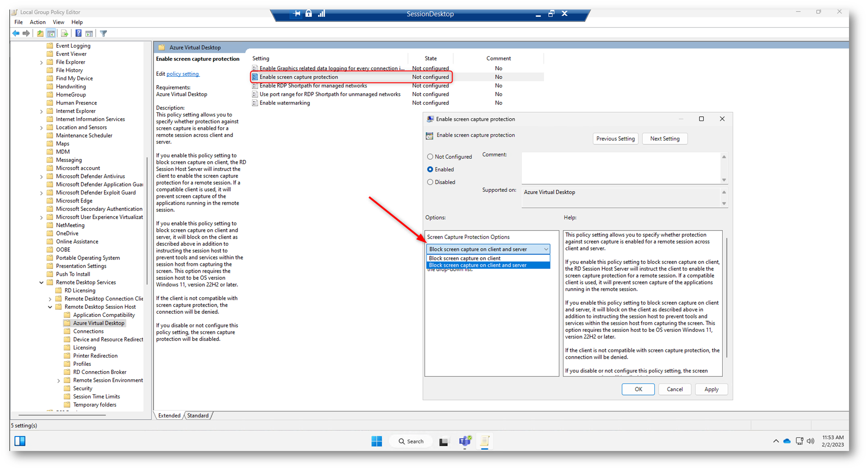Open the View menu
Image resolution: width=868 pixels, height=470 pixels.
[58, 22]
